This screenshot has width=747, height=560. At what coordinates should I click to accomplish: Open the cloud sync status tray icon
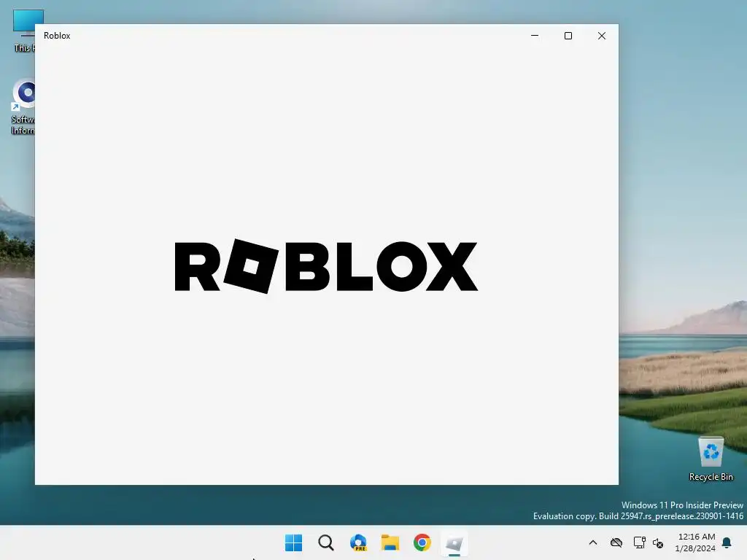click(616, 542)
